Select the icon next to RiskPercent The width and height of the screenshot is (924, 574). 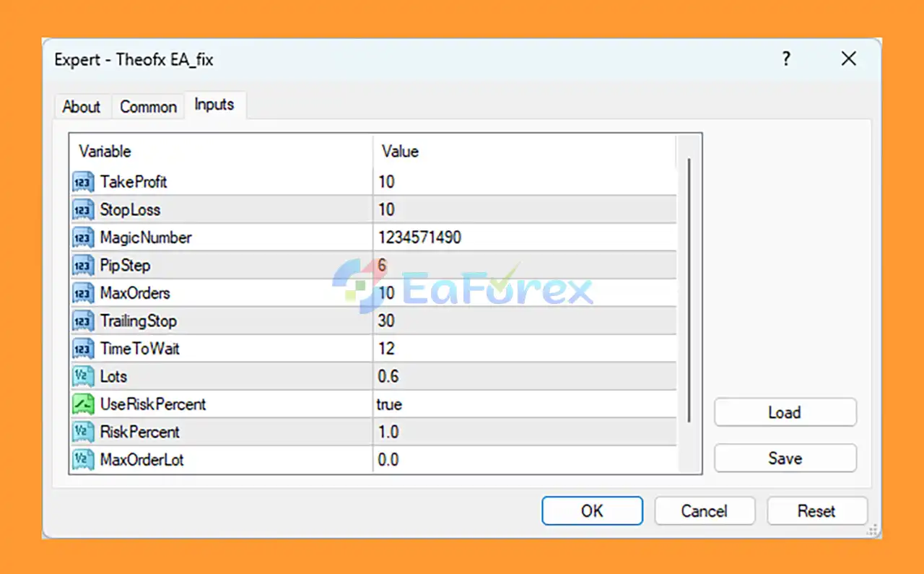click(83, 432)
